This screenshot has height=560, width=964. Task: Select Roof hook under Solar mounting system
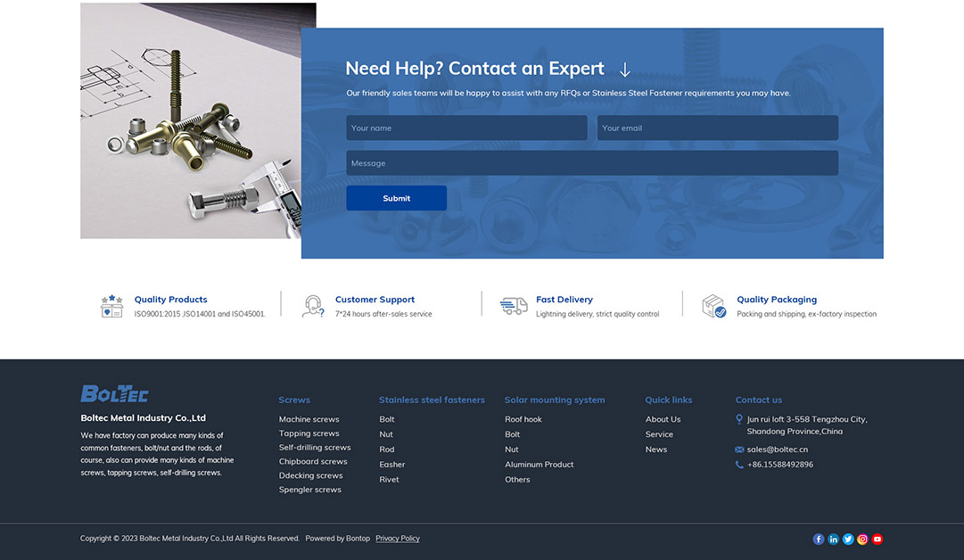523,419
